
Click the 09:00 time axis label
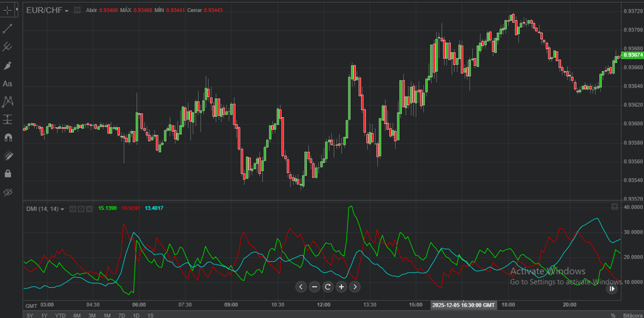pyautogui.click(x=231, y=305)
